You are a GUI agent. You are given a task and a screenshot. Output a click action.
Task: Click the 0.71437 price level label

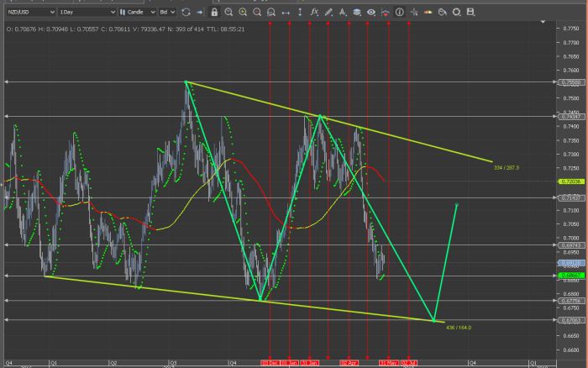click(571, 197)
